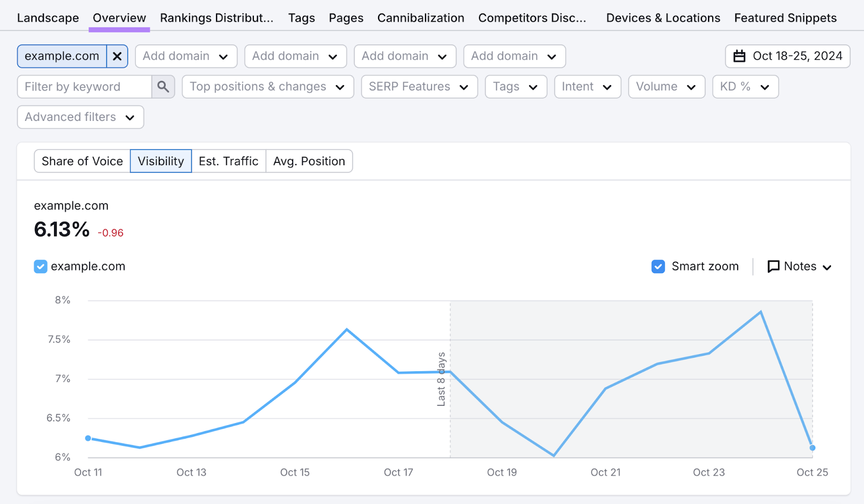Click the keyword search magnifier icon
864x504 pixels.
(x=163, y=86)
